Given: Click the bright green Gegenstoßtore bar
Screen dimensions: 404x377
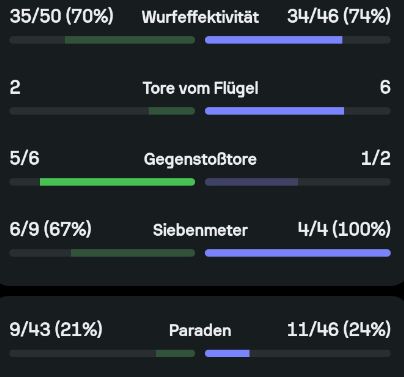Looking at the screenshot, I should 117,182.
